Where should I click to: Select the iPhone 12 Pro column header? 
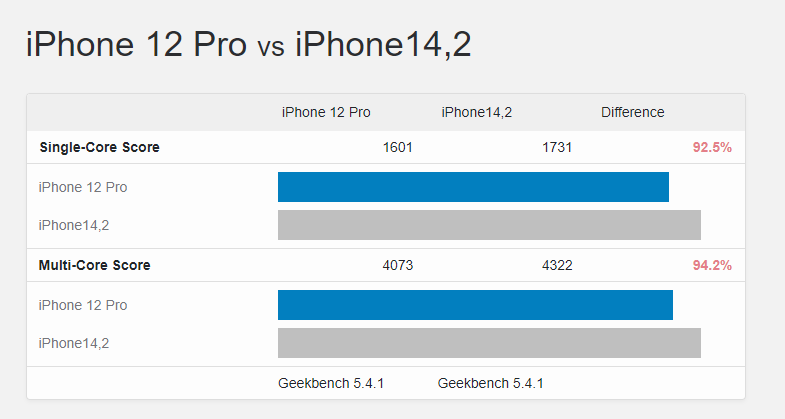pyautogui.click(x=326, y=112)
